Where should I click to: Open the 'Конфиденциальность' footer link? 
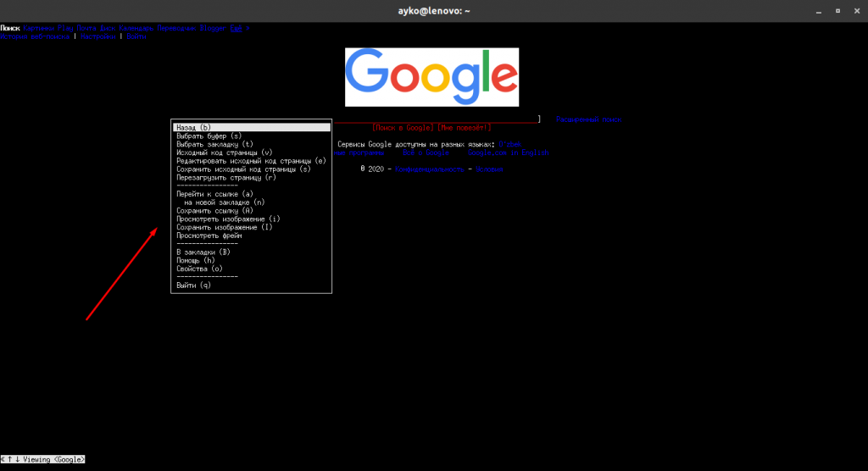coord(430,169)
